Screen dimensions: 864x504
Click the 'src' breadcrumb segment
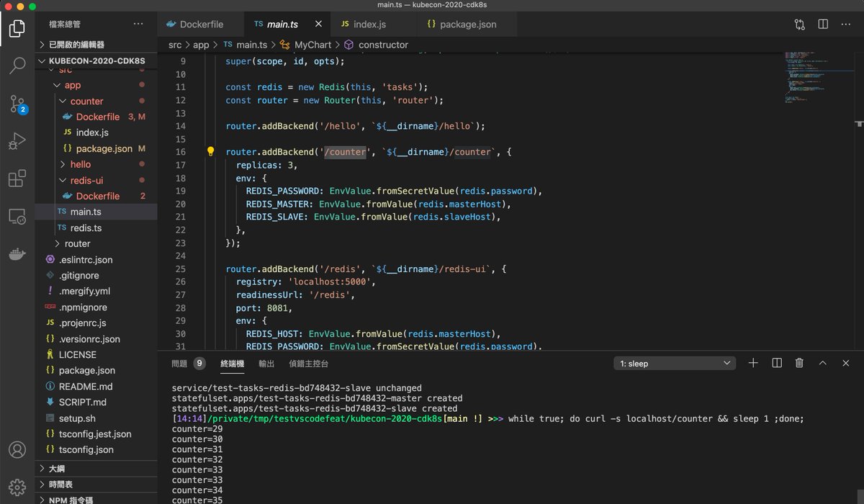175,45
